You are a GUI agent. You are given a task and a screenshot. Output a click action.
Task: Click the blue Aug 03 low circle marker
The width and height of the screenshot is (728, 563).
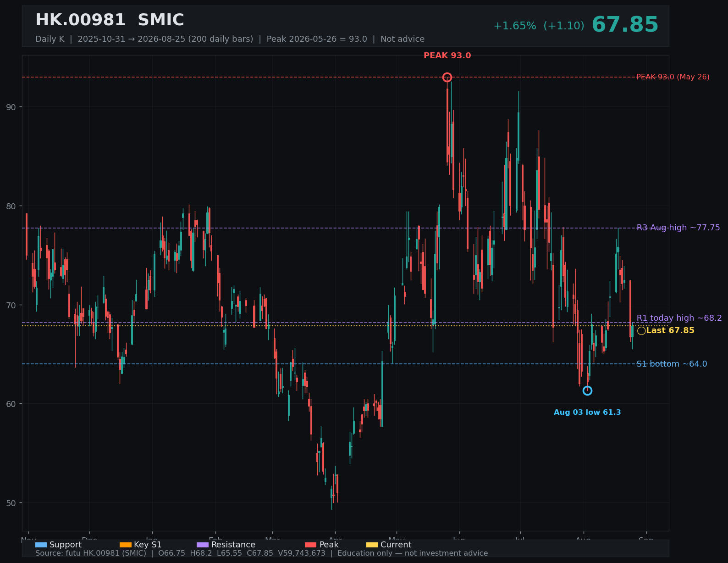coord(587,390)
